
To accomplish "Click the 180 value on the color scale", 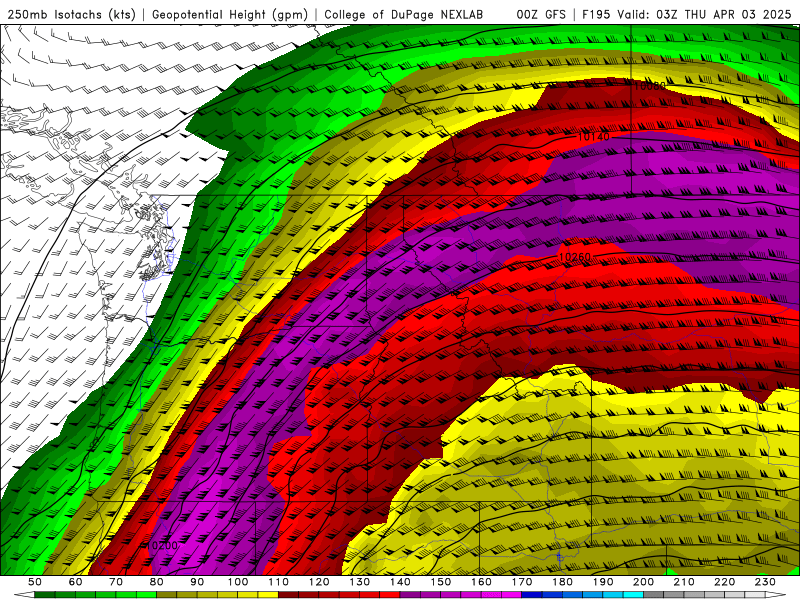I will coord(562,582).
